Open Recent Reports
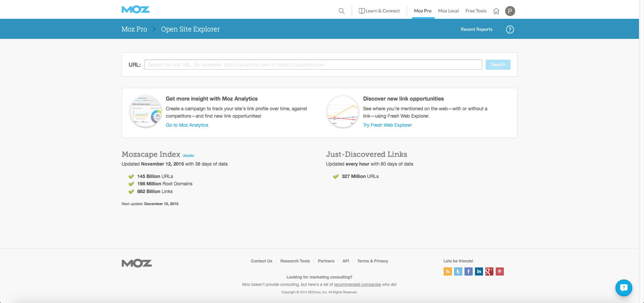This screenshot has height=303, width=644. coord(476,29)
